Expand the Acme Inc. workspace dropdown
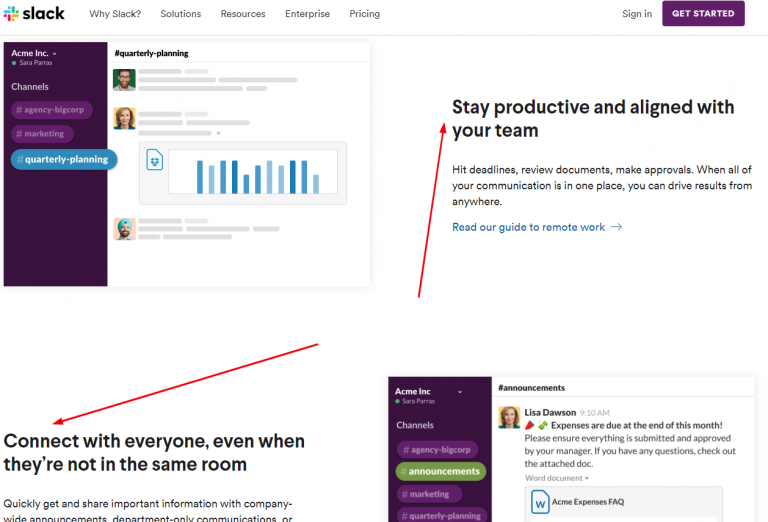This screenshot has height=522, width=768. 54,53
